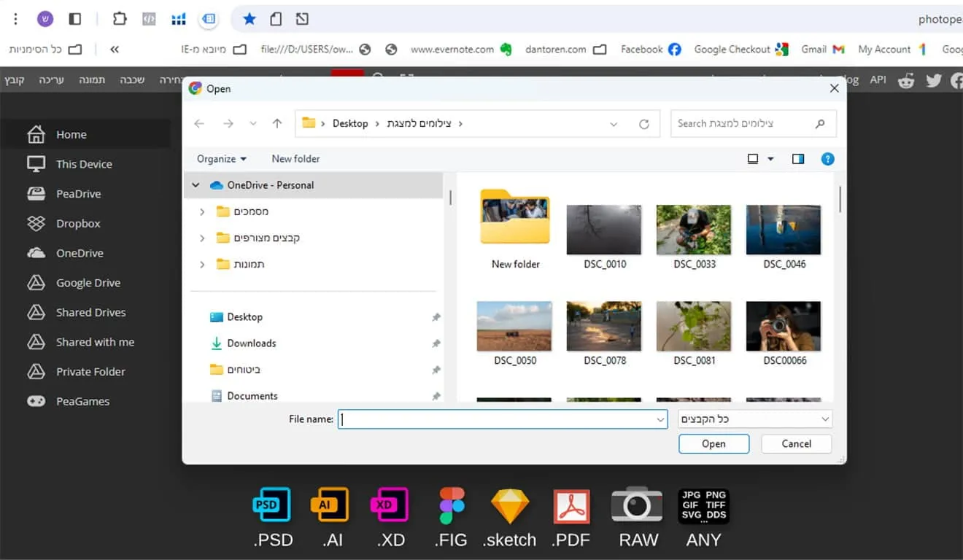Viewport: 963px width, 560px height.
Task: Collapse the OneDrive - Personal tree node
Action: point(196,185)
